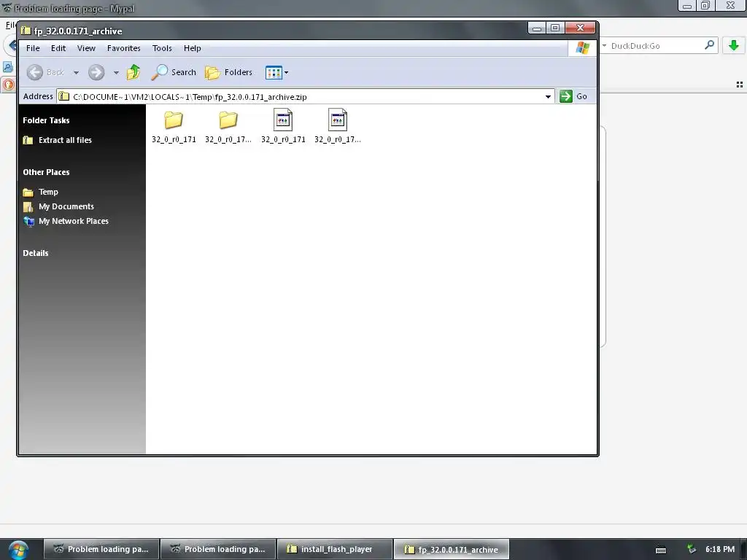This screenshot has height=560, width=747.
Task: Open search engine dropdown in Mypal
Action: coord(605,46)
